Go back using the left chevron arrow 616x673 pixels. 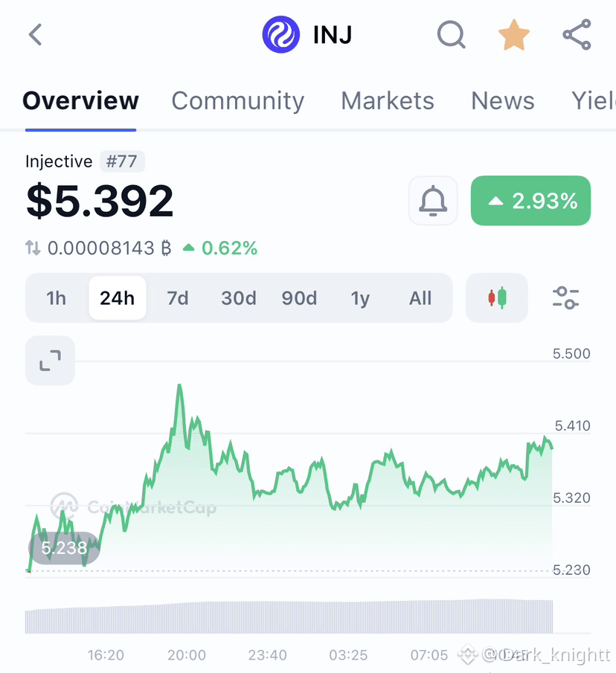pyautogui.click(x=36, y=35)
